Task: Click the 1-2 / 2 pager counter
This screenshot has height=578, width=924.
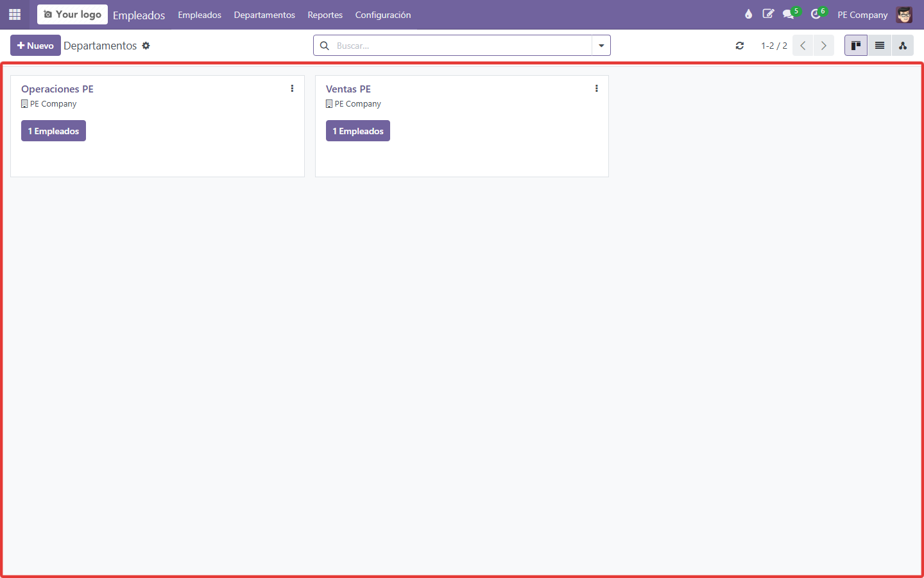Action: (x=774, y=46)
